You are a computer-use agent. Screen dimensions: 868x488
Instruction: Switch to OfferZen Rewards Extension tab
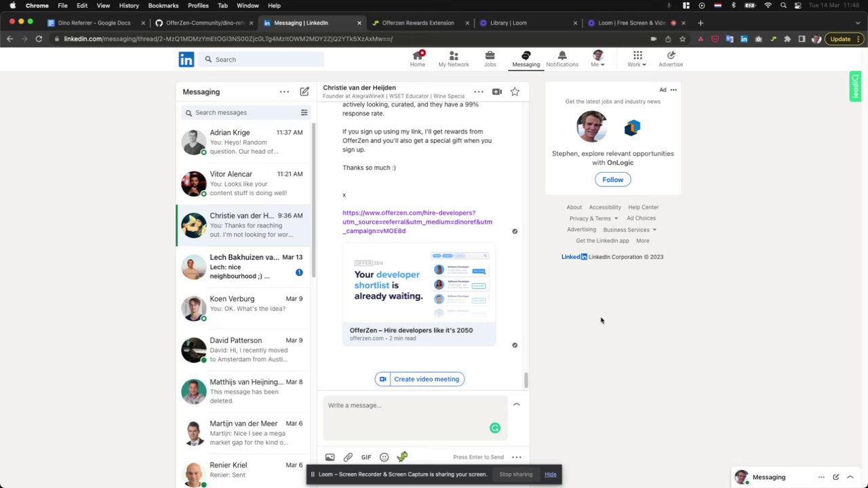click(418, 23)
